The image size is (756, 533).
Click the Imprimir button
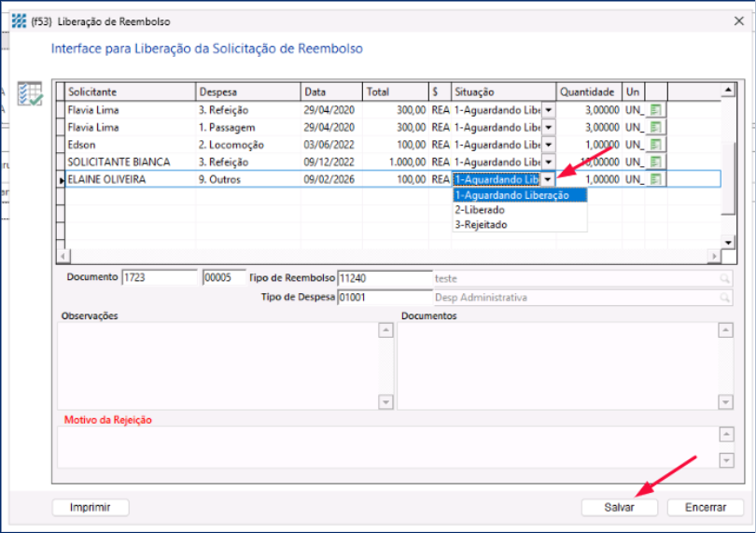coord(91,507)
